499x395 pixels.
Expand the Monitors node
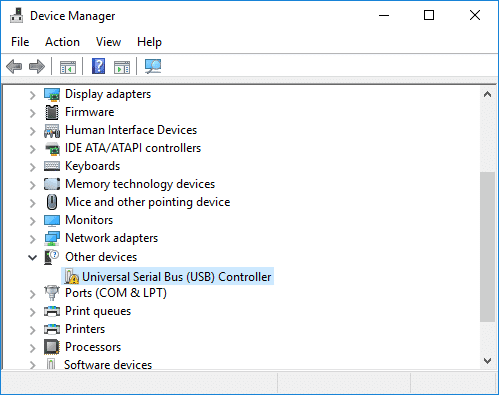[x=32, y=221]
